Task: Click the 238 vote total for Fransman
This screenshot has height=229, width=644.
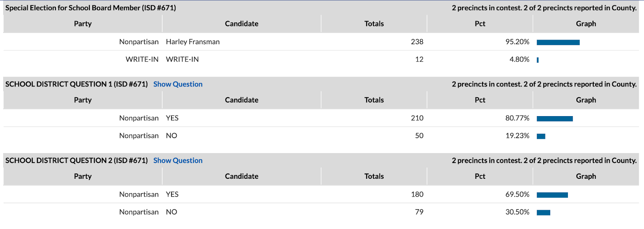Action: pyautogui.click(x=417, y=42)
